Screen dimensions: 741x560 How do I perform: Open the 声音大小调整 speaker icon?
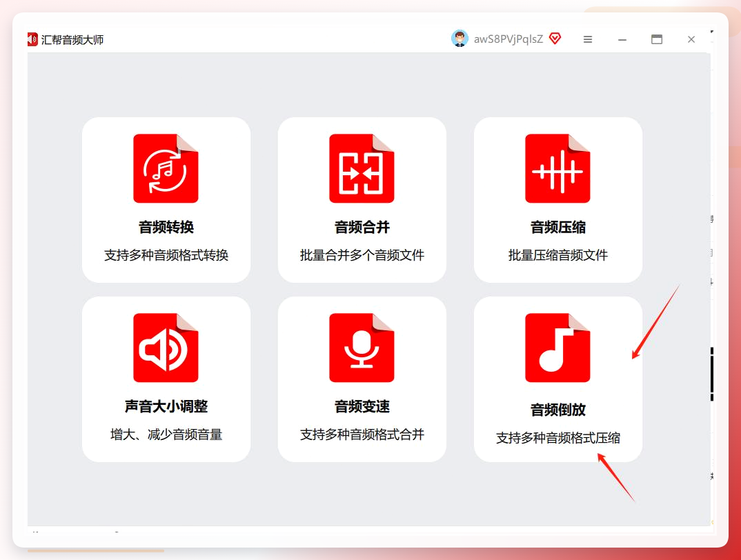click(166, 348)
